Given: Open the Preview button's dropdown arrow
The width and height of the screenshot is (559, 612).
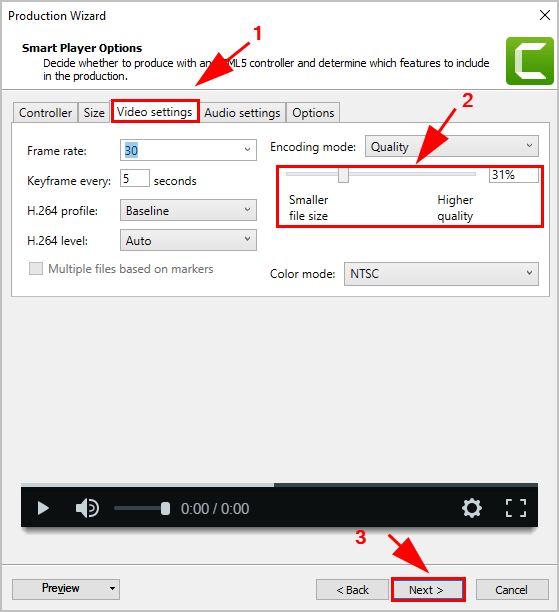Looking at the screenshot, I should pyautogui.click(x=112, y=589).
